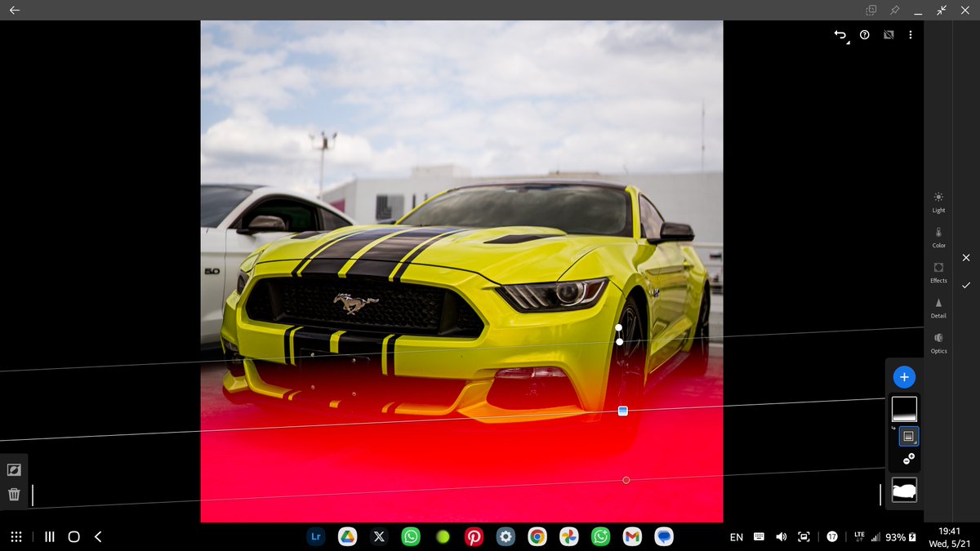Viewport: 980px width, 551px height.
Task: Click the blue gradient center pin
Action: click(623, 411)
